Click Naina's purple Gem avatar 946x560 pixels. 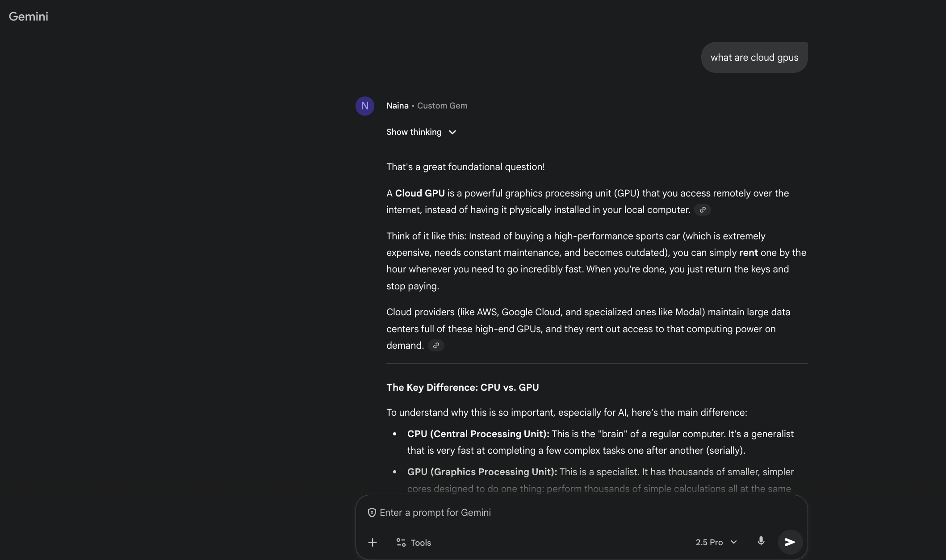pyautogui.click(x=364, y=105)
